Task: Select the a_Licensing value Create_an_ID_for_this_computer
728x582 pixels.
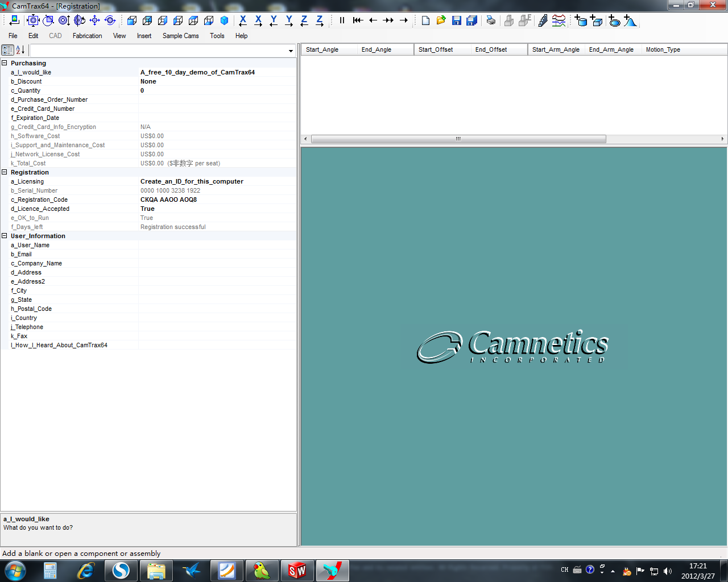Action: point(192,181)
